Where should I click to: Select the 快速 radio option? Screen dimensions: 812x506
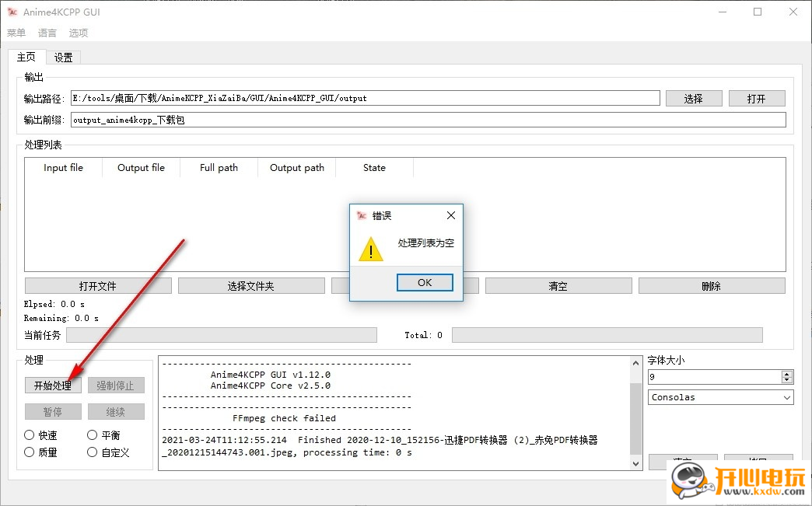pyautogui.click(x=41, y=435)
